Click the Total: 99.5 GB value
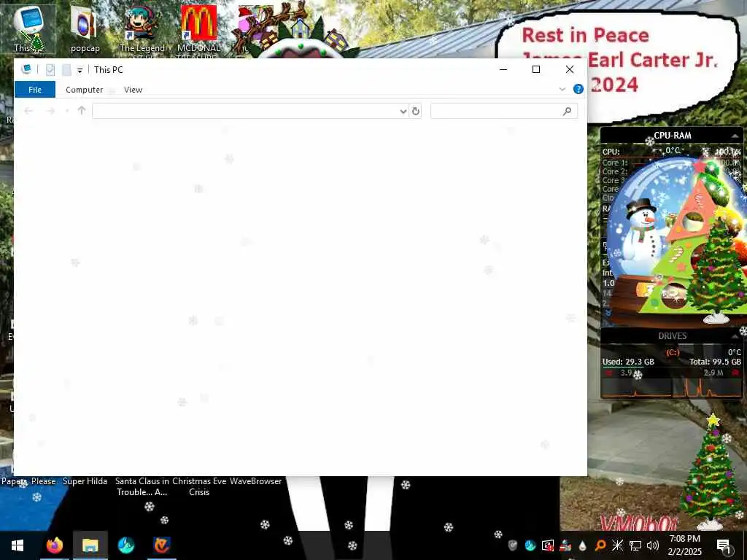 click(715, 362)
